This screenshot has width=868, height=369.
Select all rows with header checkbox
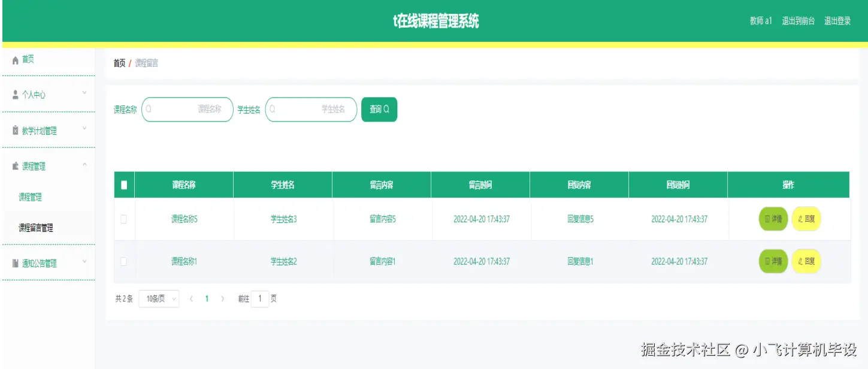tap(124, 185)
